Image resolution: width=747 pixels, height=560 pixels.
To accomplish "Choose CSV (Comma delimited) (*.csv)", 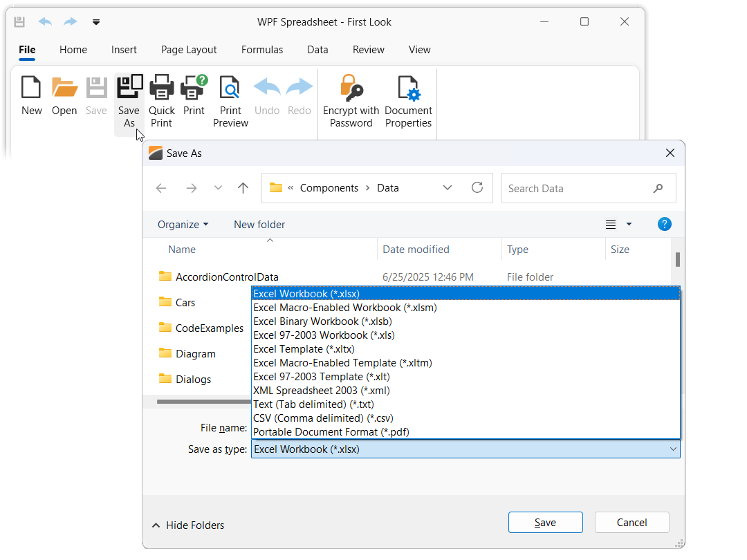I will [465, 418].
